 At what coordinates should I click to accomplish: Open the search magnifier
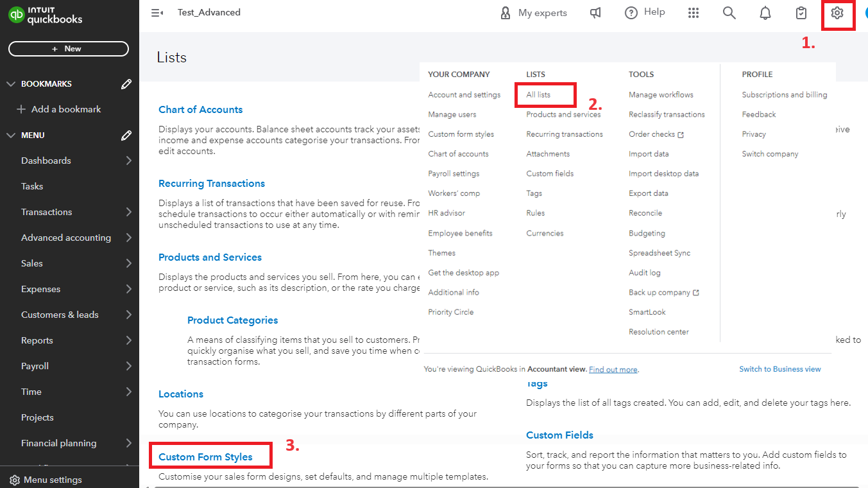729,12
